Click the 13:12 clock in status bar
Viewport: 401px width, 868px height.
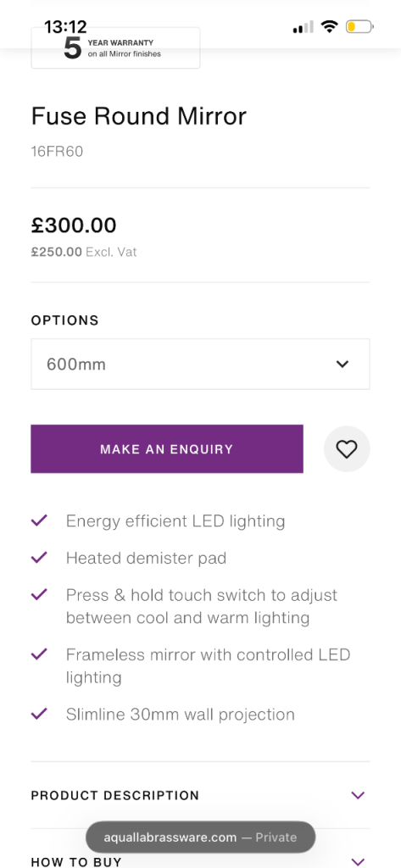(65, 26)
